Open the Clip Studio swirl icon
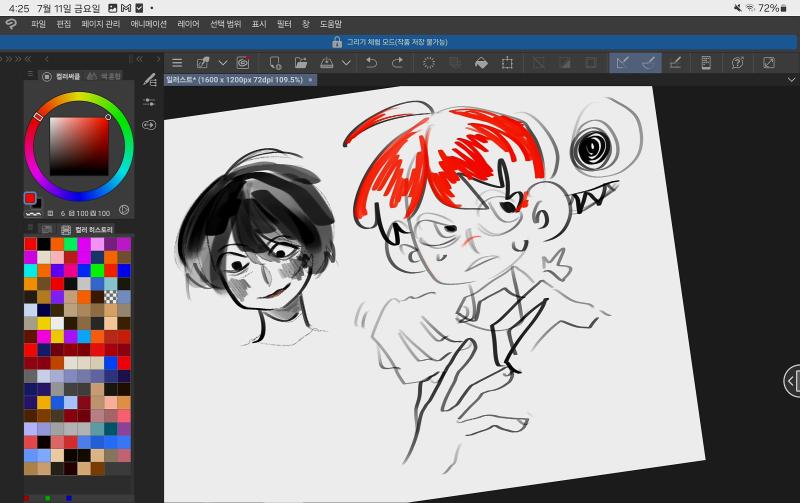This screenshot has width=800, height=503. click(11, 24)
